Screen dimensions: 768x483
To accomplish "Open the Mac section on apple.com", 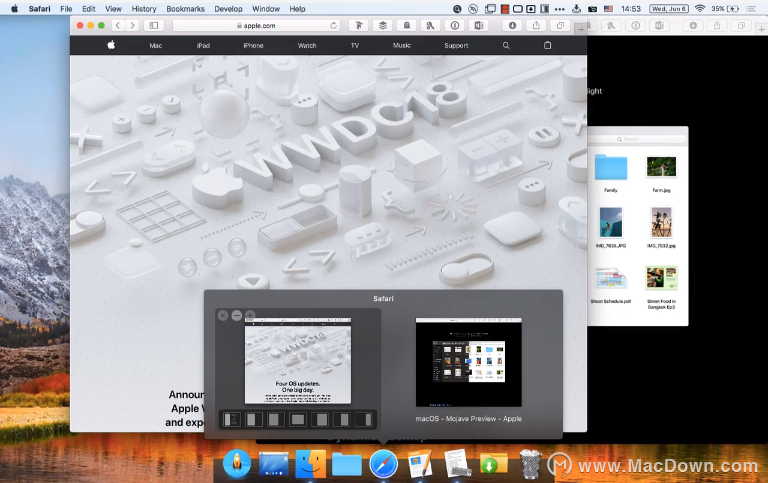I will coord(156,46).
